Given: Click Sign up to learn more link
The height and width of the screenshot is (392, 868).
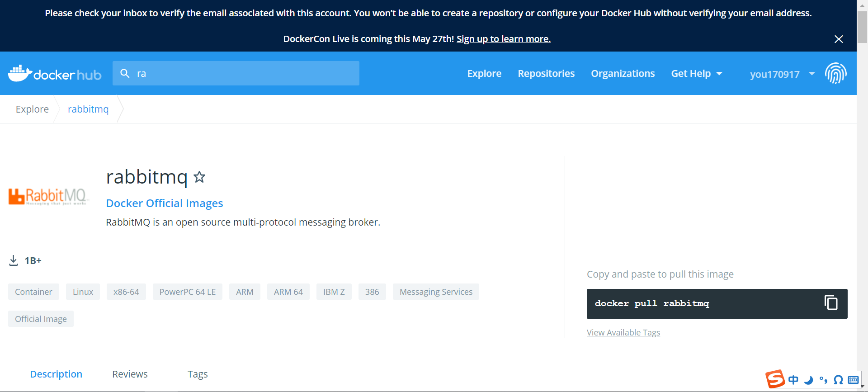Looking at the screenshot, I should pos(504,39).
